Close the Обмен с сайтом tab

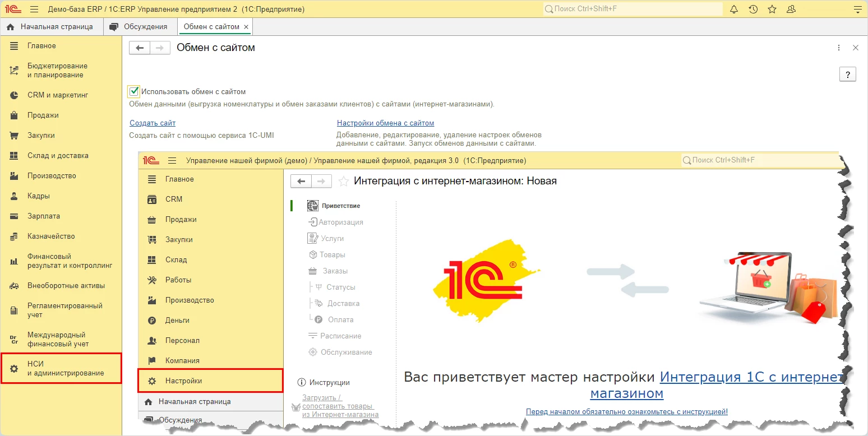tap(247, 27)
